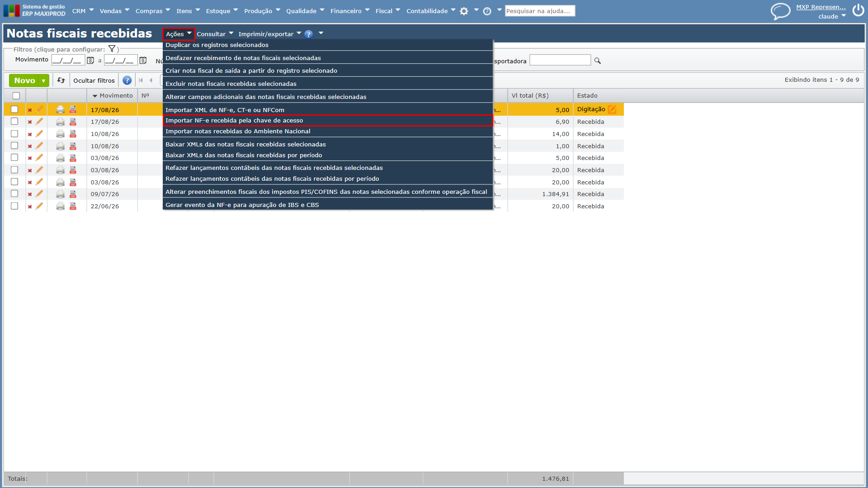Edit the 09/07/26 row with pencil icon

[39, 194]
